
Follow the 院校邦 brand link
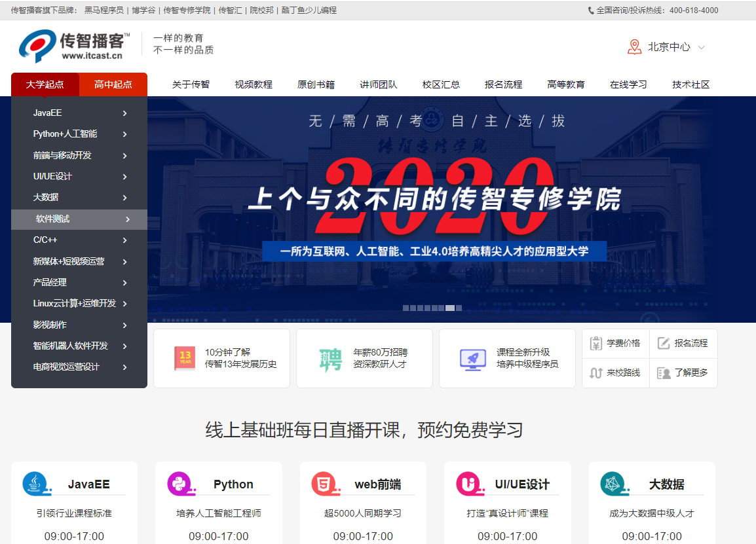[262, 10]
